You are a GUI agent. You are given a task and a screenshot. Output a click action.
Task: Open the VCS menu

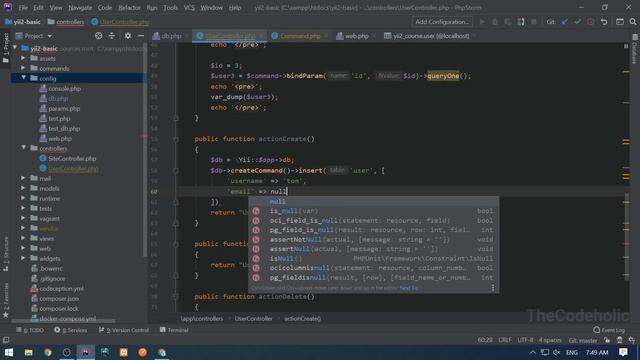click(x=189, y=8)
